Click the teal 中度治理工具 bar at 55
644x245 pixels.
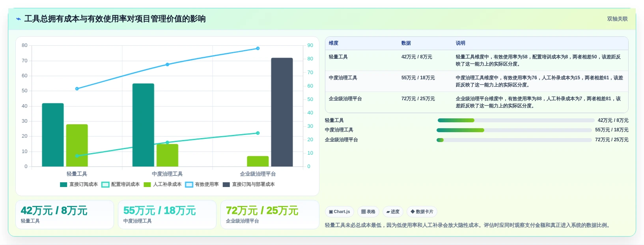pos(143,125)
